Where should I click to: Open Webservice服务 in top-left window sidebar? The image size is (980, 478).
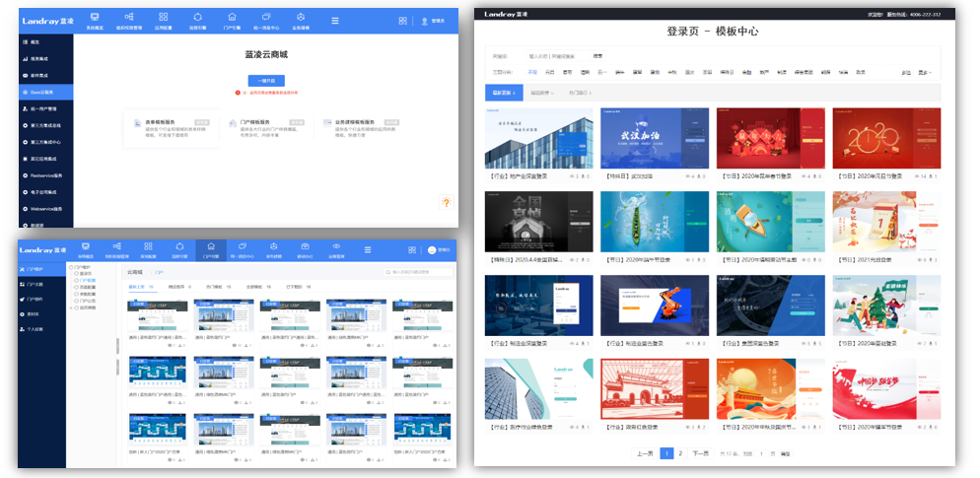[45, 209]
